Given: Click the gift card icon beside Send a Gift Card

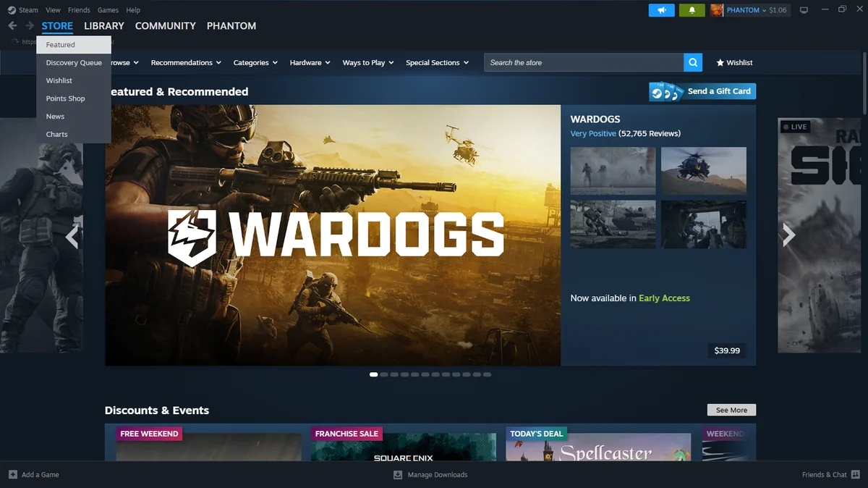Looking at the screenshot, I should coord(666,91).
